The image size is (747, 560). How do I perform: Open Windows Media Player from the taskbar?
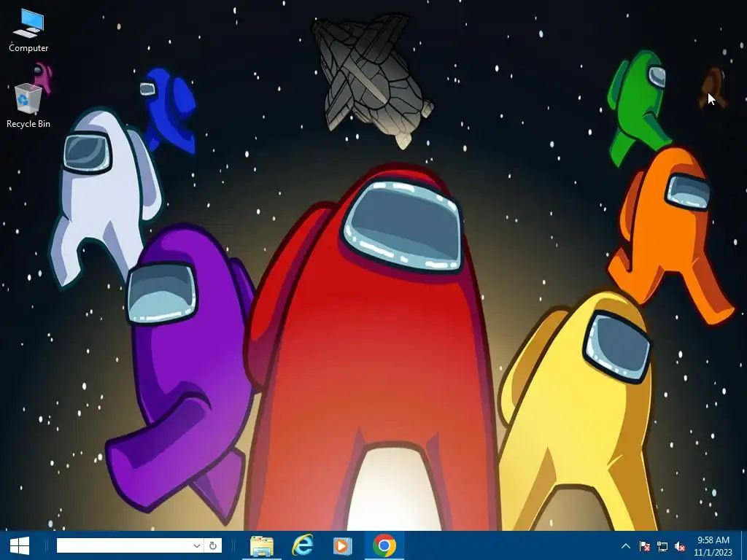(x=342, y=545)
